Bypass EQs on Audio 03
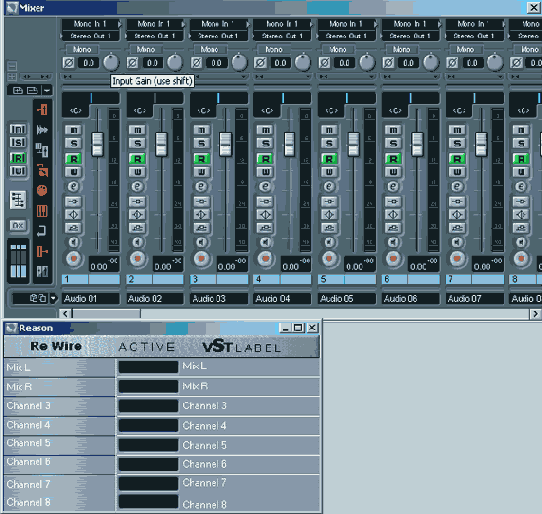The width and height of the screenshot is (542, 514). pyautogui.click(x=202, y=215)
